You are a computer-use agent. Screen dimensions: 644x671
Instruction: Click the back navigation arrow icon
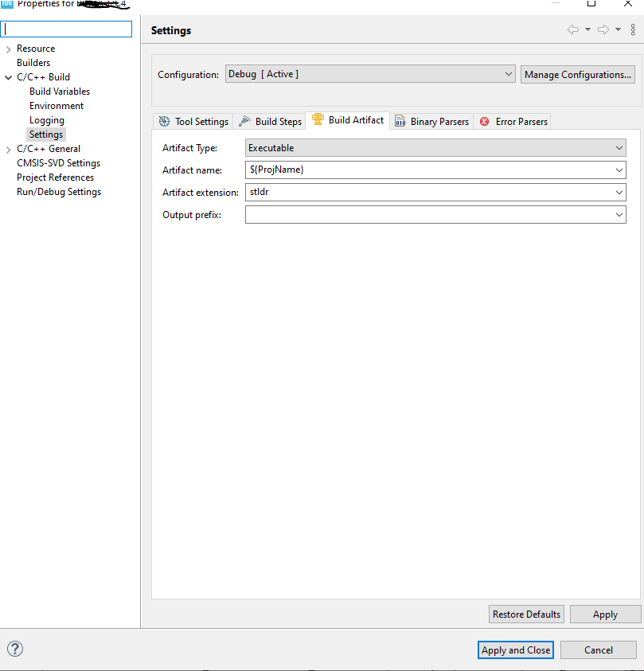point(572,29)
